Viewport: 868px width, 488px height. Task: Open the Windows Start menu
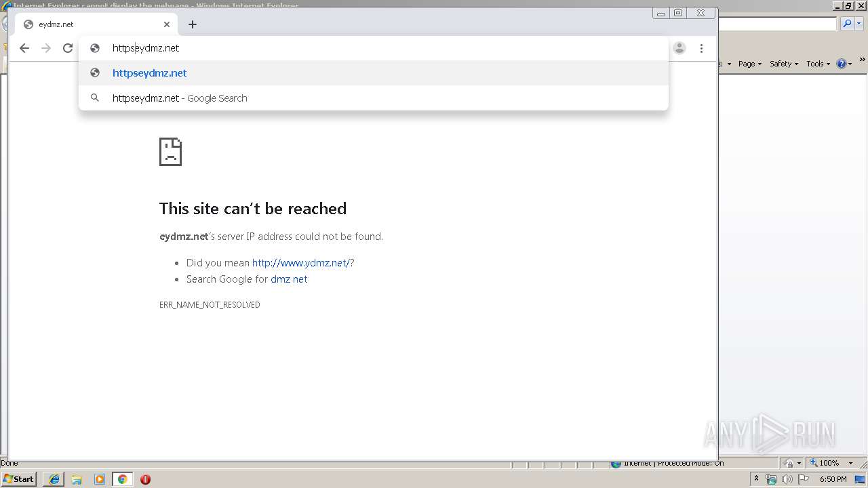coord(19,479)
